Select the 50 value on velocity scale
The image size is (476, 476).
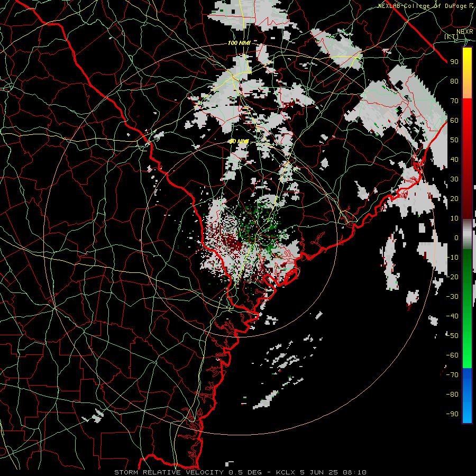[454, 140]
